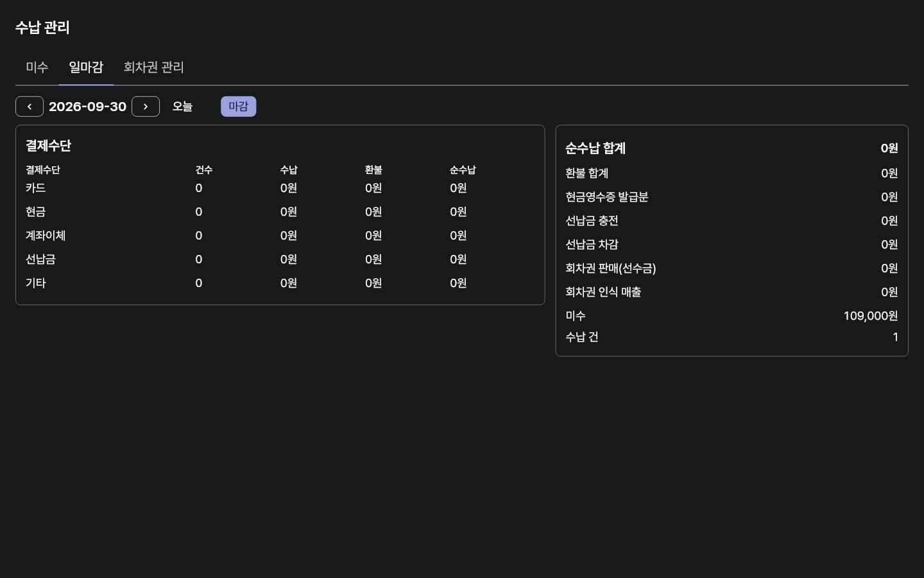
Task: Go to next day with right chevron
Action: (146, 107)
